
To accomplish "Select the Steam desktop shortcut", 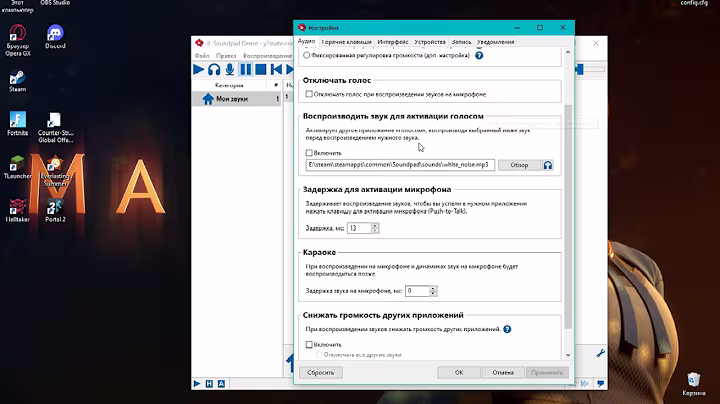I will (17, 81).
